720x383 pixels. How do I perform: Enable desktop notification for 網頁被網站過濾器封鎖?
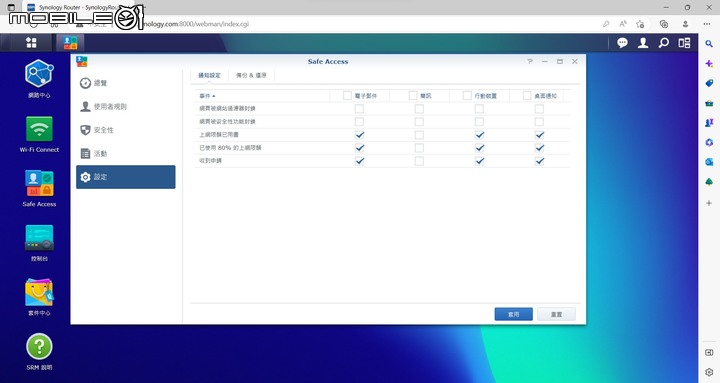[540, 109]
